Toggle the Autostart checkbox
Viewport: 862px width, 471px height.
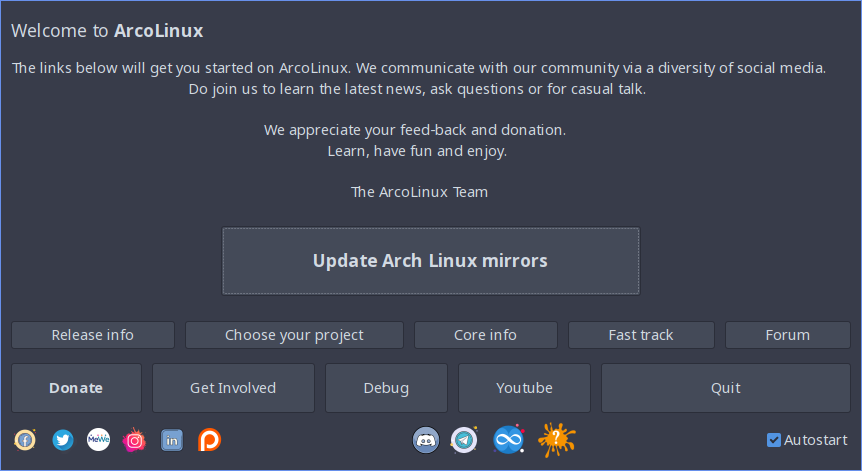coord(773,440)
